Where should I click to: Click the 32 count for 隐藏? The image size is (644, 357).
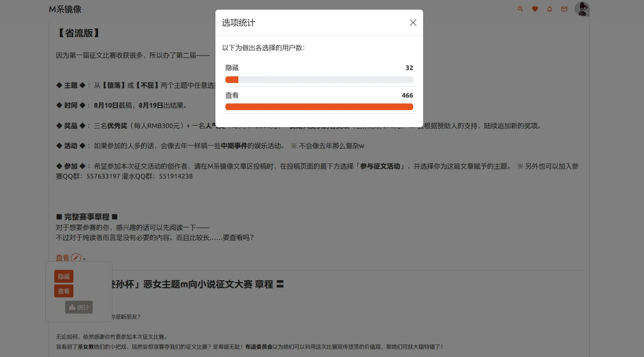pos(409,68)
